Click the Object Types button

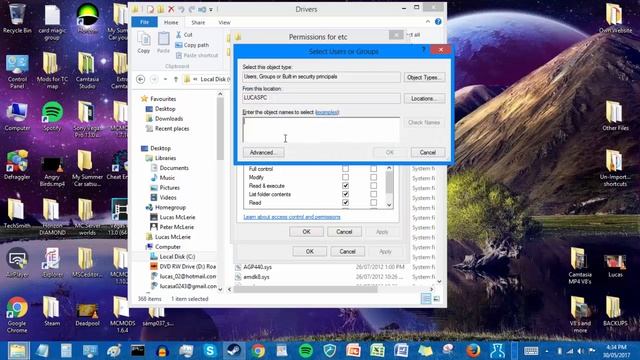pyautogui.click(x=424, y=77)
